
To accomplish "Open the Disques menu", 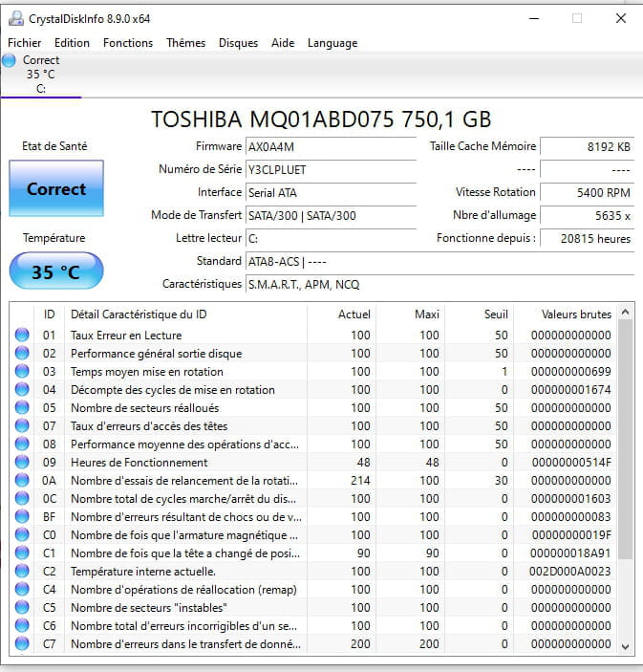I will point(238,43).
